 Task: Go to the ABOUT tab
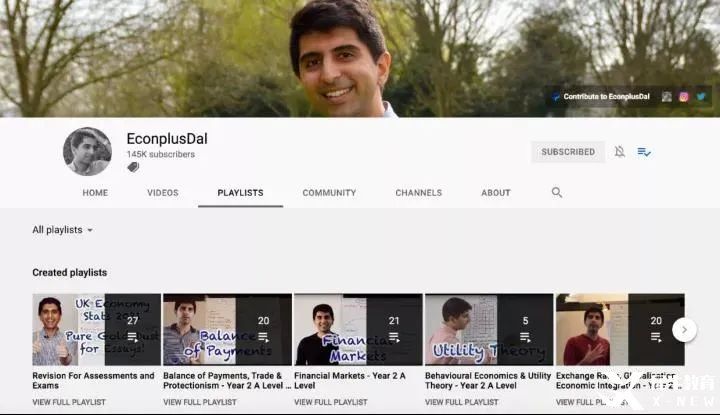(496, 193)
